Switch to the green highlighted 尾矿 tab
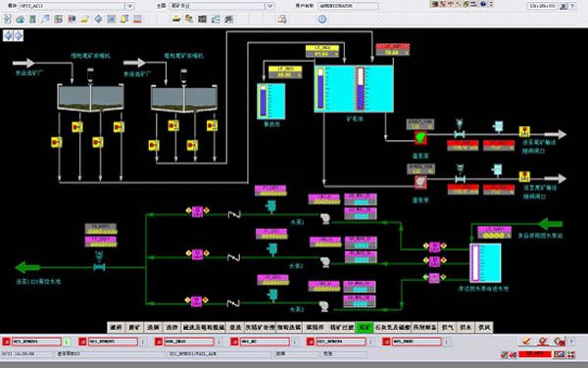The width and height of the screenshot is (588, 368). coord(365,327)
